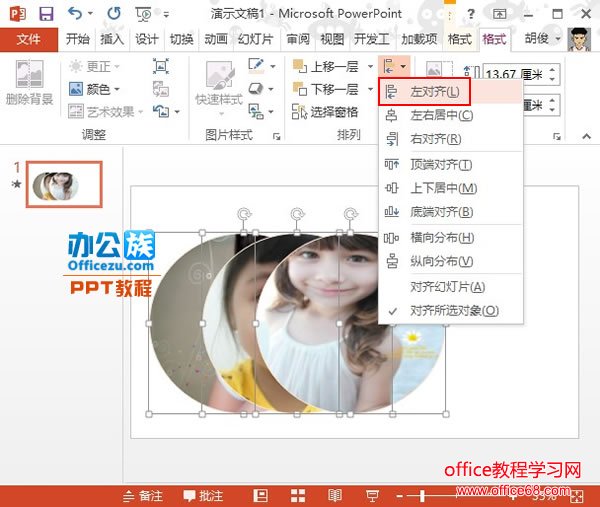Click the Change Picture icon

[161, 89]
